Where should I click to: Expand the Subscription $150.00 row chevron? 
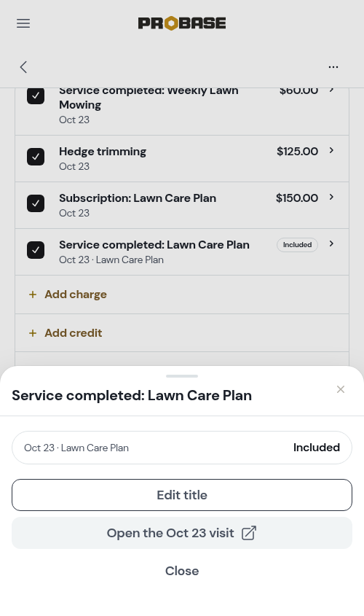[x=331, y=198]
